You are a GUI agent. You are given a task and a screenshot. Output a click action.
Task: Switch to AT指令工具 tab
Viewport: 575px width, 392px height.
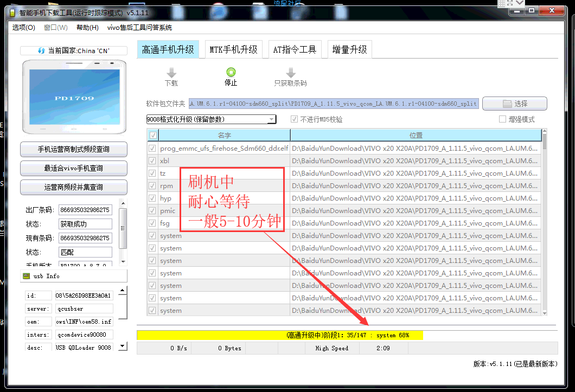click(295, 49)
